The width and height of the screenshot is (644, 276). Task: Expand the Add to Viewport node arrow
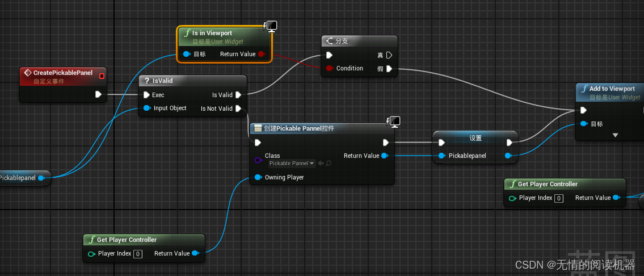click(615, 135)
